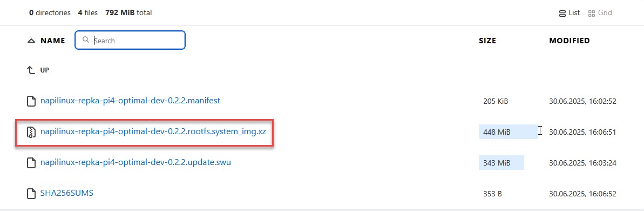Click the UP link to go back
The height and width of the screenshot is (211, 644).
[x=44, y=70]
